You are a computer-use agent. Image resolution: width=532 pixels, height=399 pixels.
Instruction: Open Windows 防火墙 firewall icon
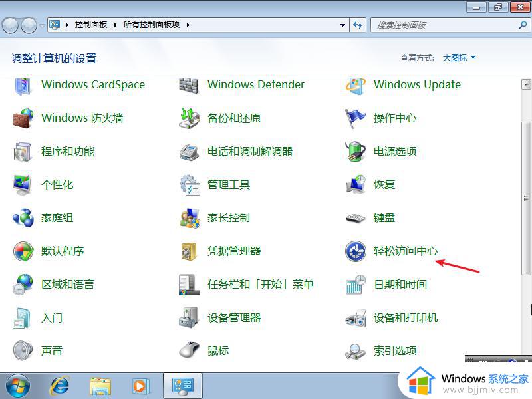tap(23, 118)
